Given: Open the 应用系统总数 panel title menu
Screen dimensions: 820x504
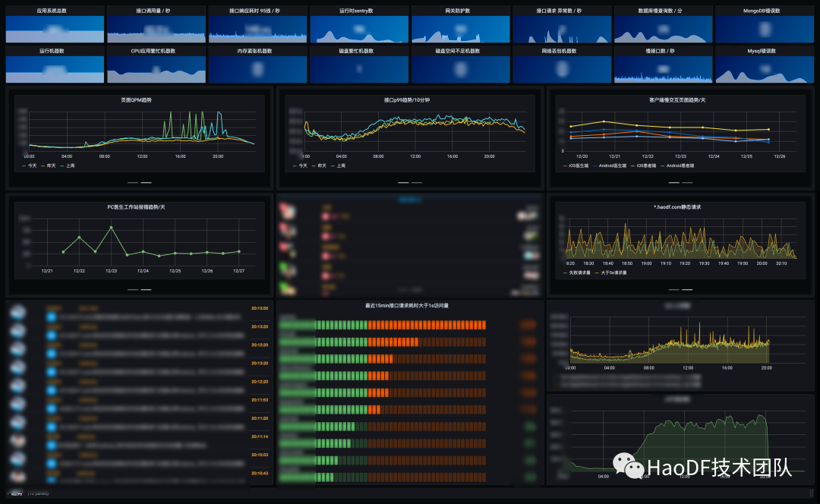Looking at the screenshot, I should click(52, 11).
